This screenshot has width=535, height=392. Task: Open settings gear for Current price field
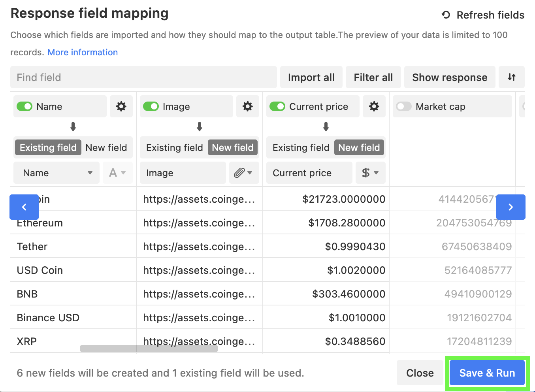pyautogui.click(x=374, y=106)
